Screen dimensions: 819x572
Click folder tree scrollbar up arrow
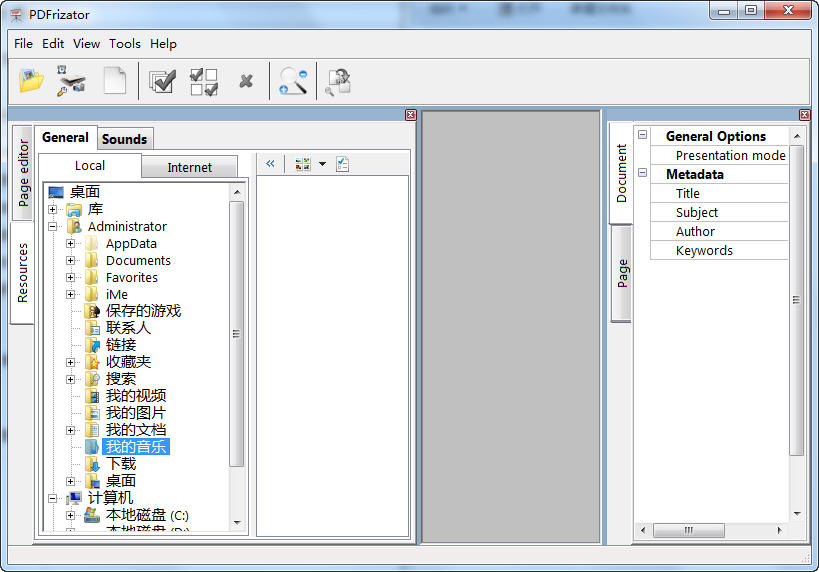(237, 193)
